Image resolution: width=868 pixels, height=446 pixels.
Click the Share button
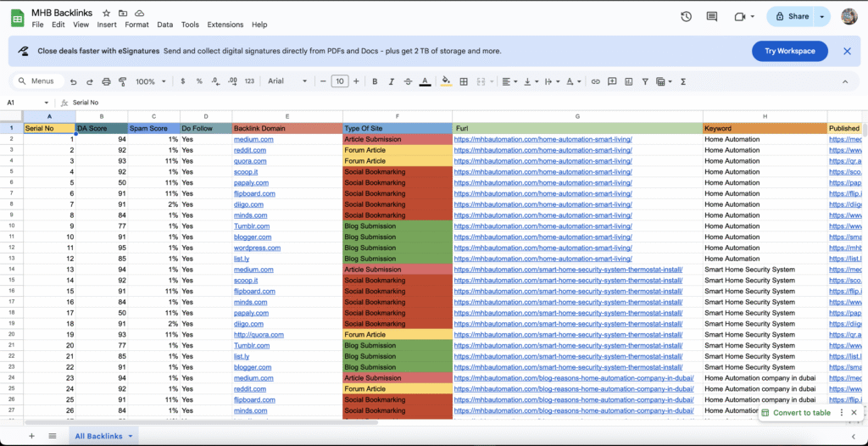point(792,17)
